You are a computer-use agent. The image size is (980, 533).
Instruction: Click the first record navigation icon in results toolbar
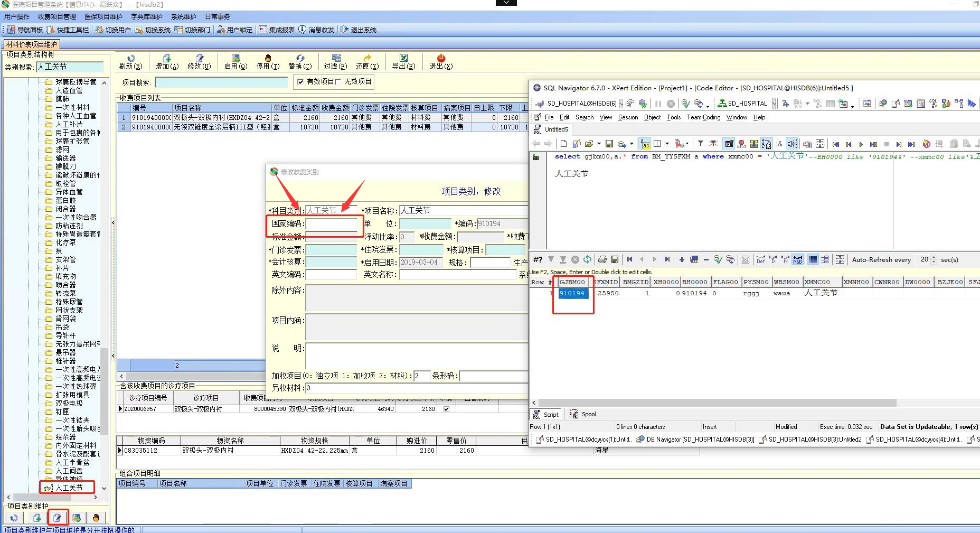click(629, 259)
